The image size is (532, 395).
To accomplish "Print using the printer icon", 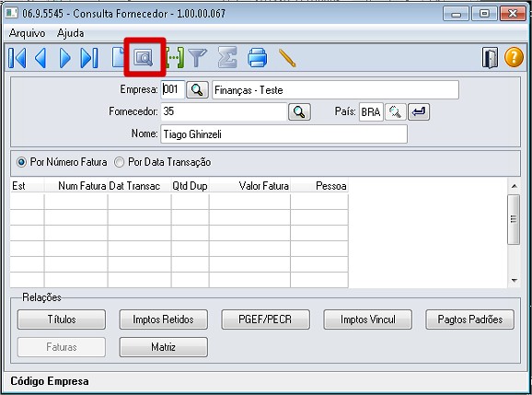I will 258,57.
